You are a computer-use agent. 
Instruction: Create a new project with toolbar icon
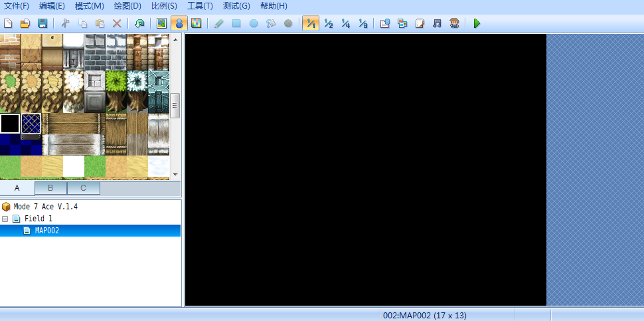(x=8, y=23)
